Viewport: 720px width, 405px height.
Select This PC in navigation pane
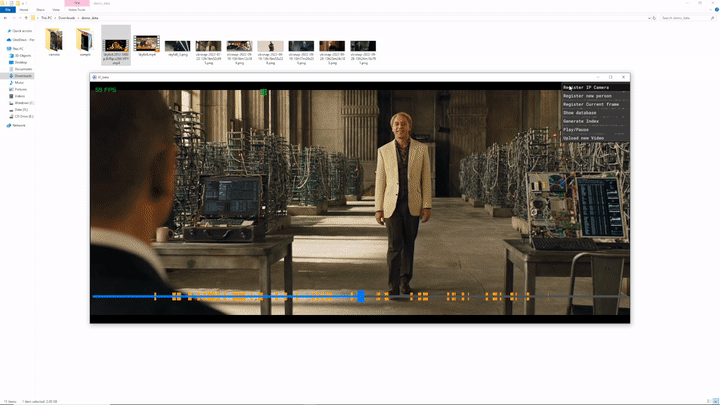coord(16,49)
